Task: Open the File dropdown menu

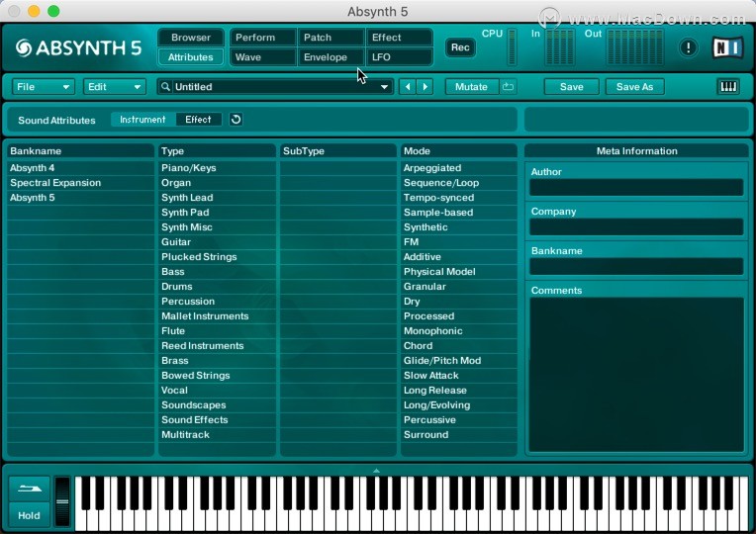Action: click(43, 87)
